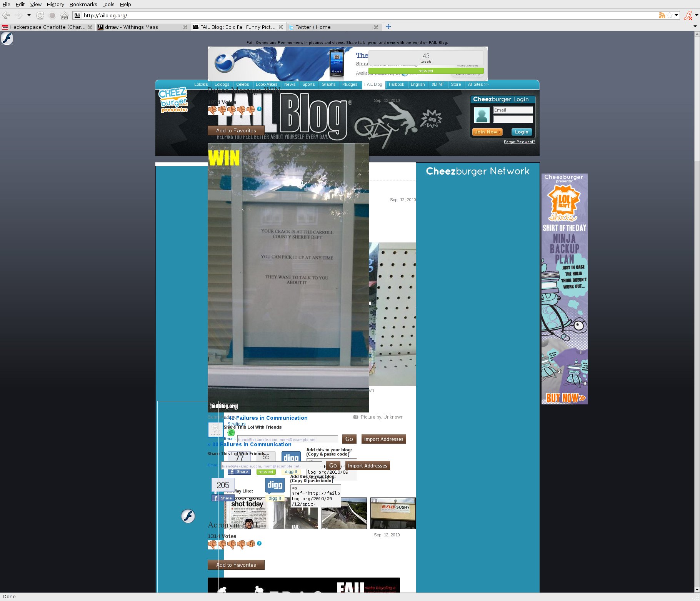Close the FAIL Blog tab
This screenshot has height=601, width=700.
(x=281, y=27)
